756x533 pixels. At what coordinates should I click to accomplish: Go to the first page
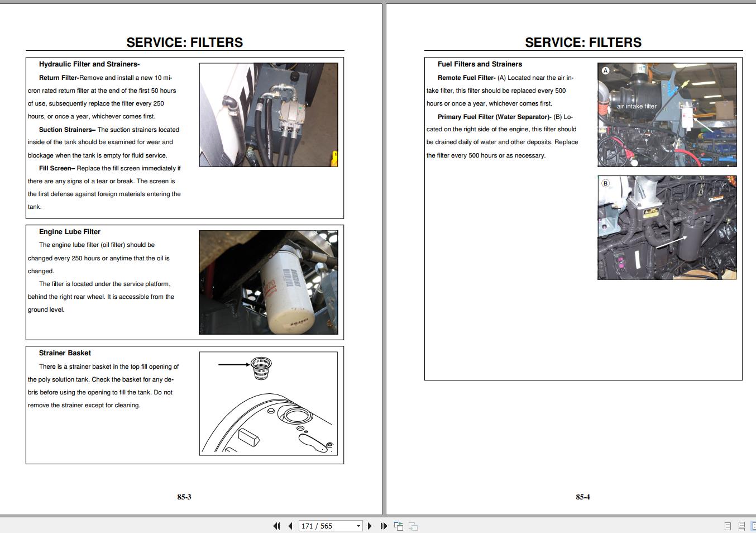coord(276,526)
